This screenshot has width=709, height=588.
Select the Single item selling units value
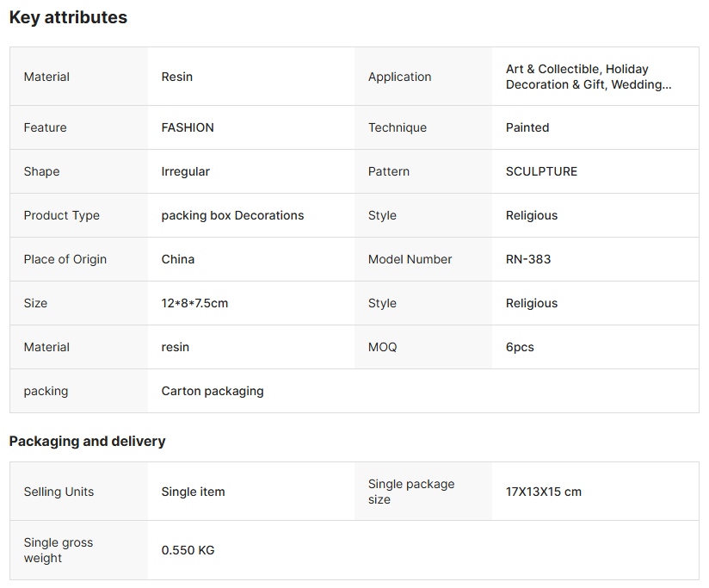point(193,492)
